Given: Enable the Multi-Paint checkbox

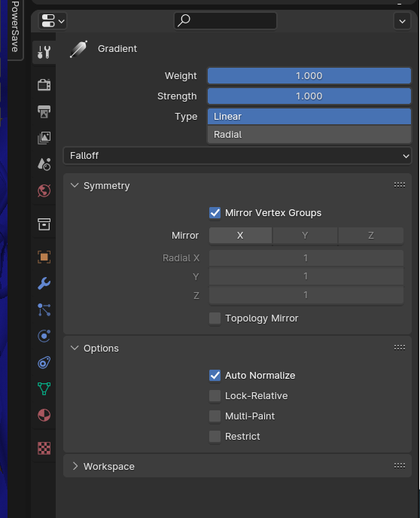Looking at the screenshot, I should click(215, 416).
